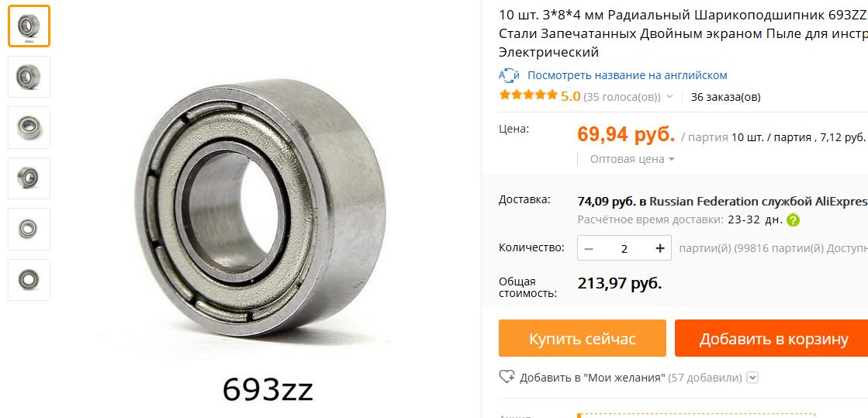Increase quantity with the plus button

[x=659, y=248]
